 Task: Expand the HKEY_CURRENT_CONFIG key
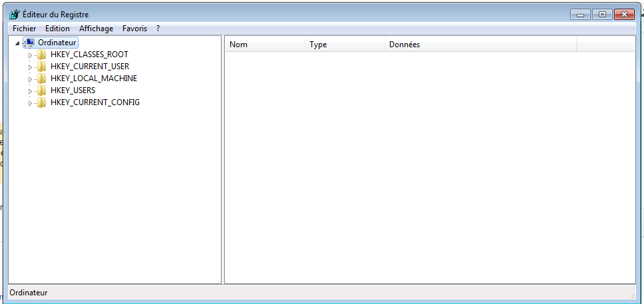point(30,103)
